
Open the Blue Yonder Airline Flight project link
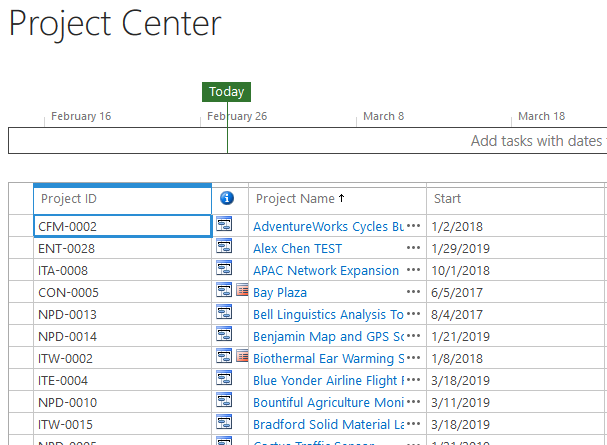[328, 381]
